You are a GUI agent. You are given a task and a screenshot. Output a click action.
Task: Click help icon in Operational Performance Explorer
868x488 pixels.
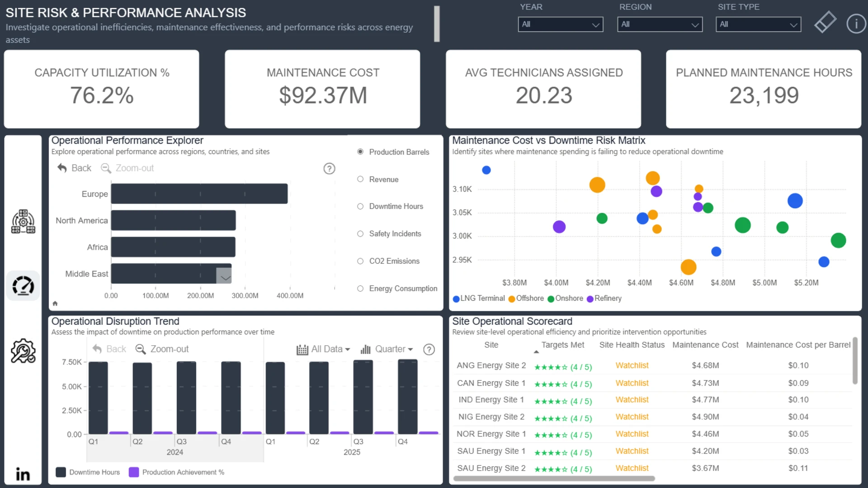pyautogui.click(x=329, y=169)
